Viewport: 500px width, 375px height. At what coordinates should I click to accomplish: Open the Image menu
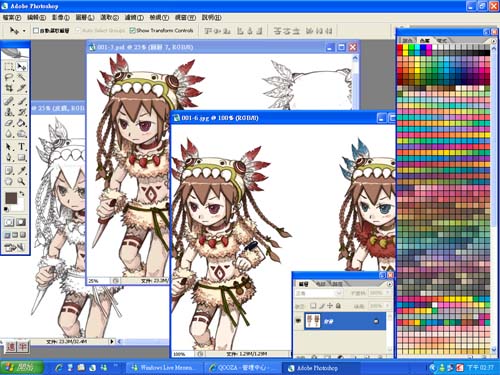[x=60, y=17]
